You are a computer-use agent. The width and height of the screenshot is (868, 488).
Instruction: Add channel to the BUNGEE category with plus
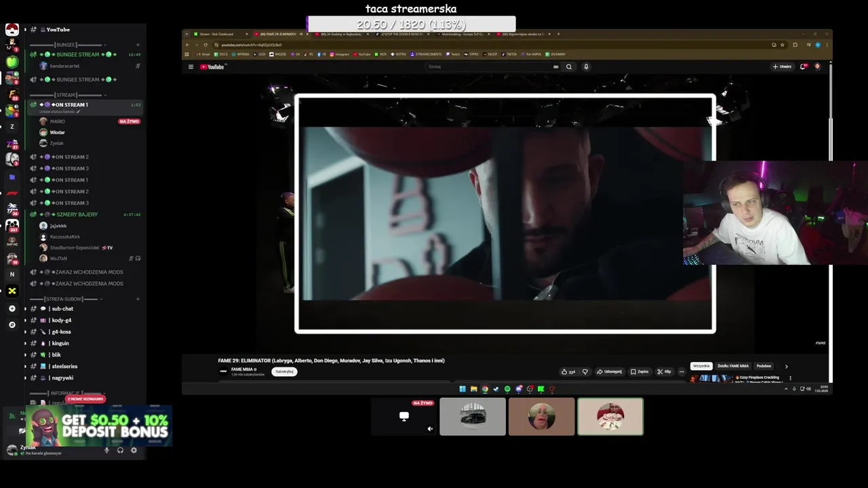pos(138,45)
